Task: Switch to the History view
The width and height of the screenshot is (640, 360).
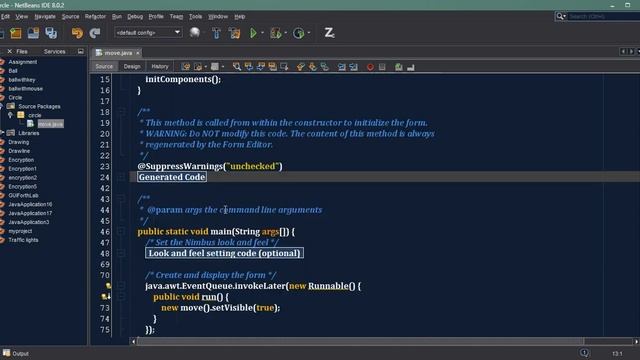Action: tap(160, 67)
